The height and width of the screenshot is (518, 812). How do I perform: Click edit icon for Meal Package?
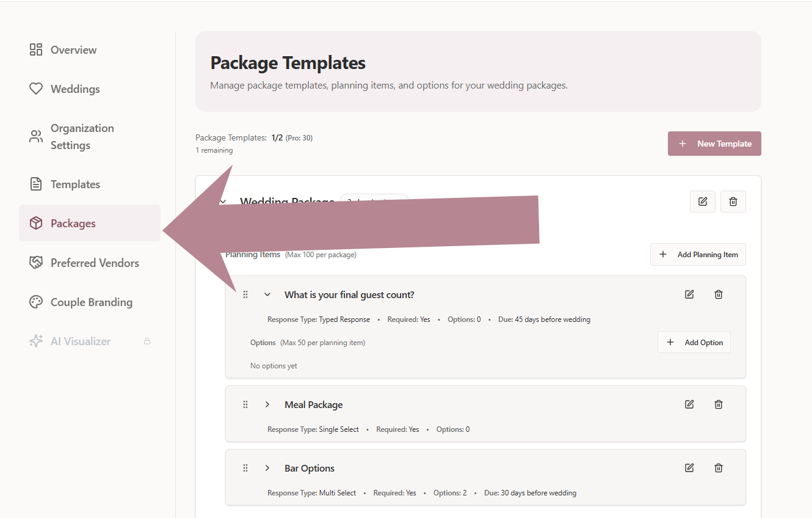point(689,404)
